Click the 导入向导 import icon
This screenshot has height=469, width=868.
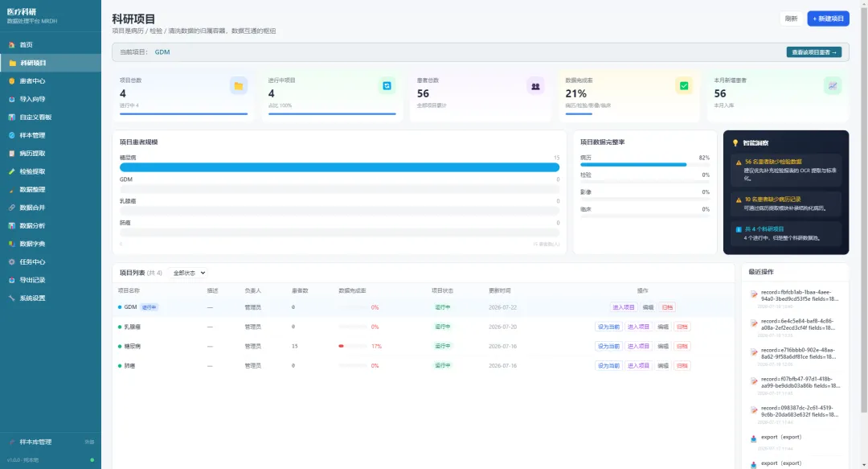(x=11, y=99)
